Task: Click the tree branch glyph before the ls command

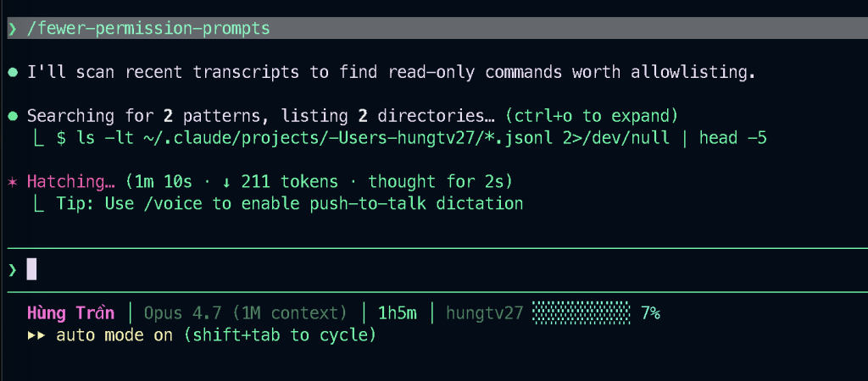Action: point(36,138)
